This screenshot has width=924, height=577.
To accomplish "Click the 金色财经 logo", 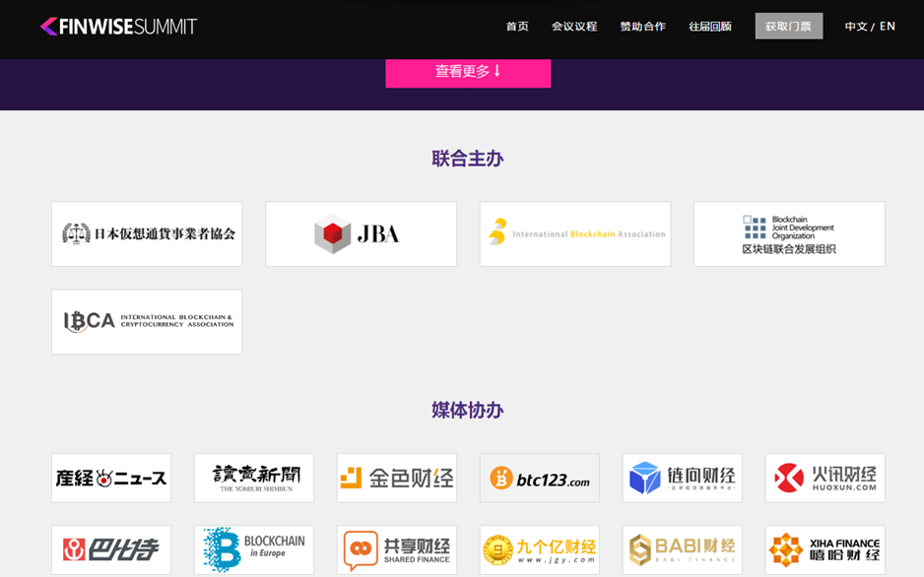I will pyautogui.click(x=397, y=478).
